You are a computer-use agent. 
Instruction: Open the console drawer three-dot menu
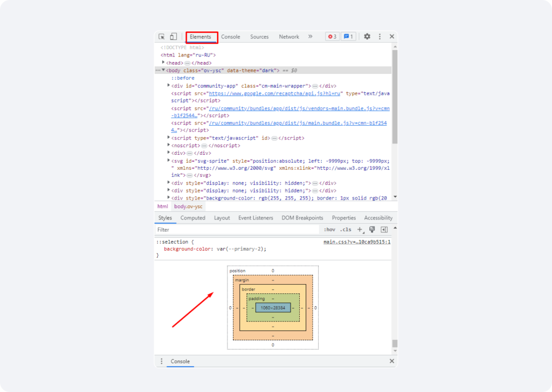pyautogui.click(x=162, y=361)
